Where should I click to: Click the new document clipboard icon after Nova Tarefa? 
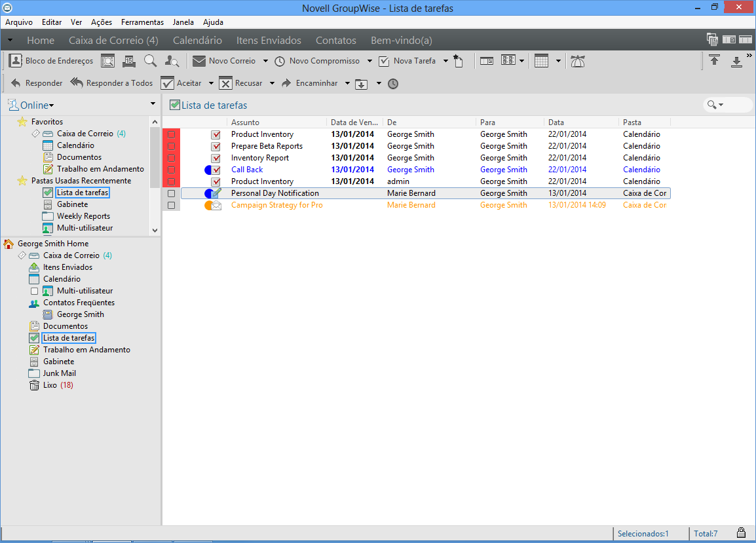[459, 61]
